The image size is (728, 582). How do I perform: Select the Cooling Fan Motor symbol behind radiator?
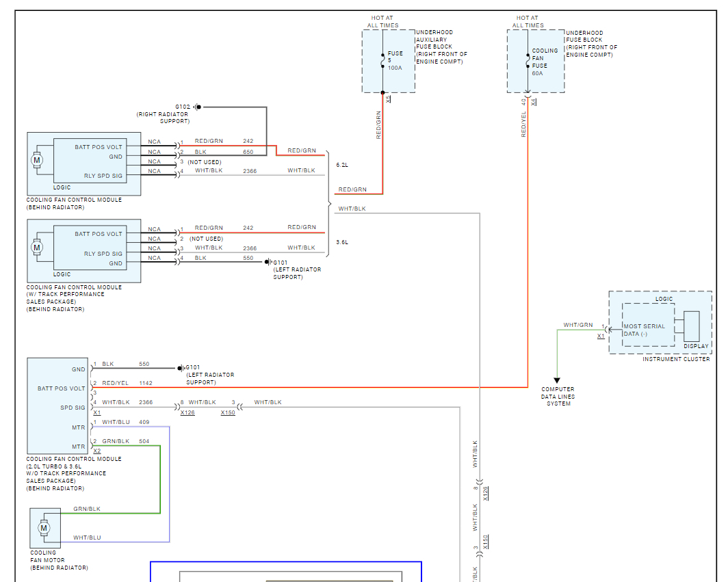pyautogui.click(x=44, y=528)
